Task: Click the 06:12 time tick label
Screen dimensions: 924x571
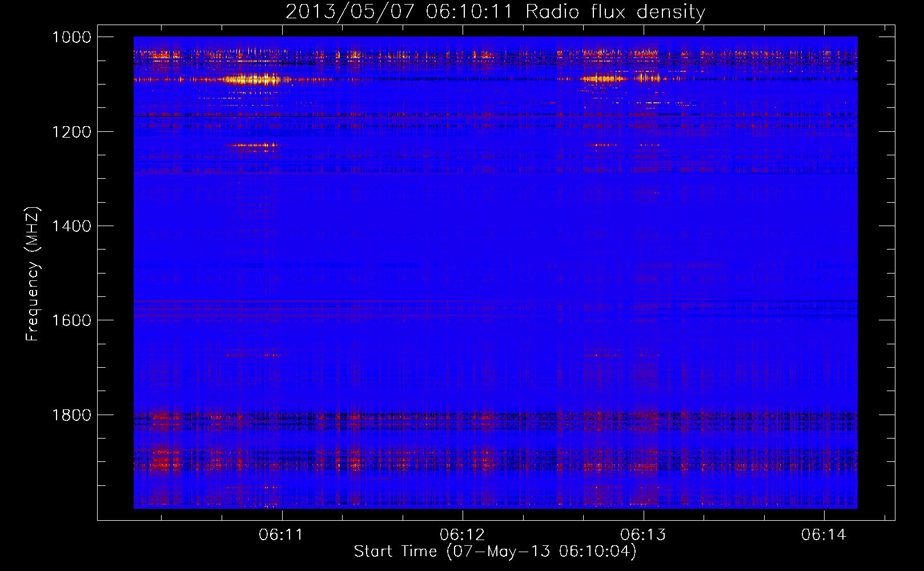Action: click(x=462, y=535)
